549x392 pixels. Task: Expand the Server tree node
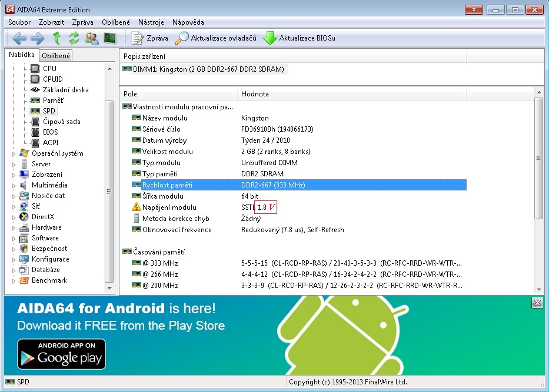click(x=14, y=165)
